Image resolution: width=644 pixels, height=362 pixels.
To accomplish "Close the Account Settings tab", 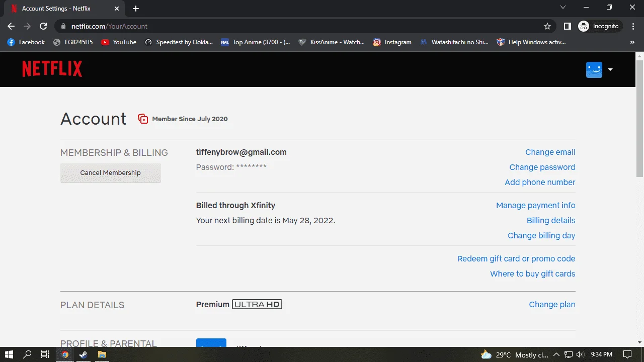I will coord(117,9).
